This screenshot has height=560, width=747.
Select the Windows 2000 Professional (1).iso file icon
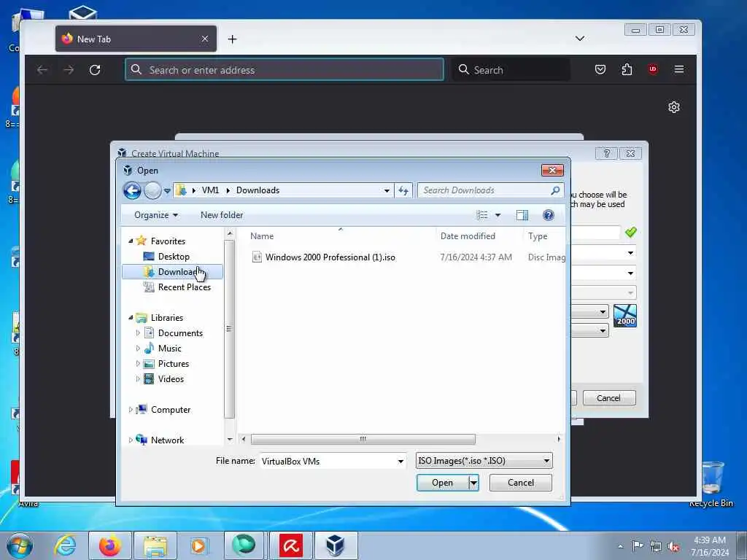click(x=257, y=257)
